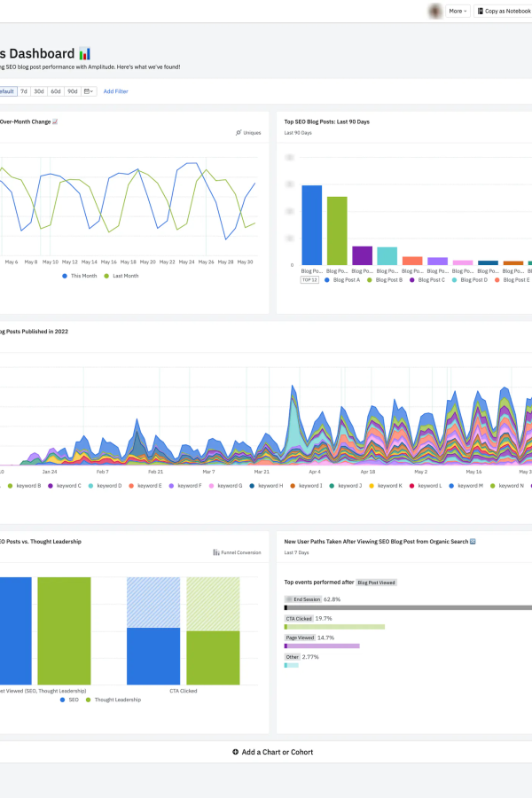Click the Blog Post Viewed event tag
Image resolution: width=532 pixels, height=798 pixels.
click(376, 583)
